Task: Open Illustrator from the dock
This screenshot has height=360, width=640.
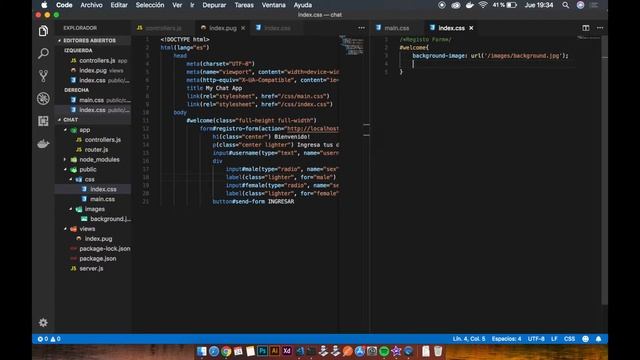Action: (x=275, y=351)
